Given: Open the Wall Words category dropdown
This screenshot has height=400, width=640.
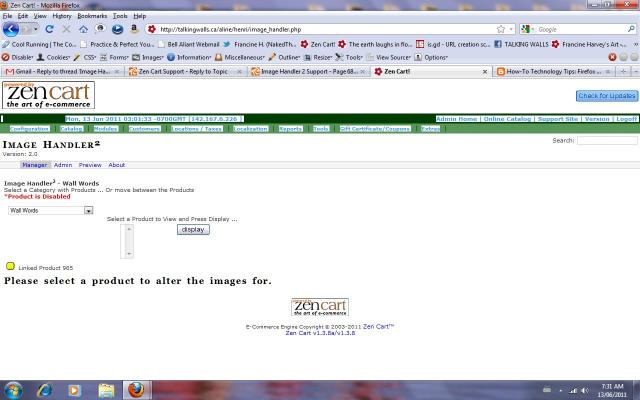Looking at the screenshot, I should point(51,210).
